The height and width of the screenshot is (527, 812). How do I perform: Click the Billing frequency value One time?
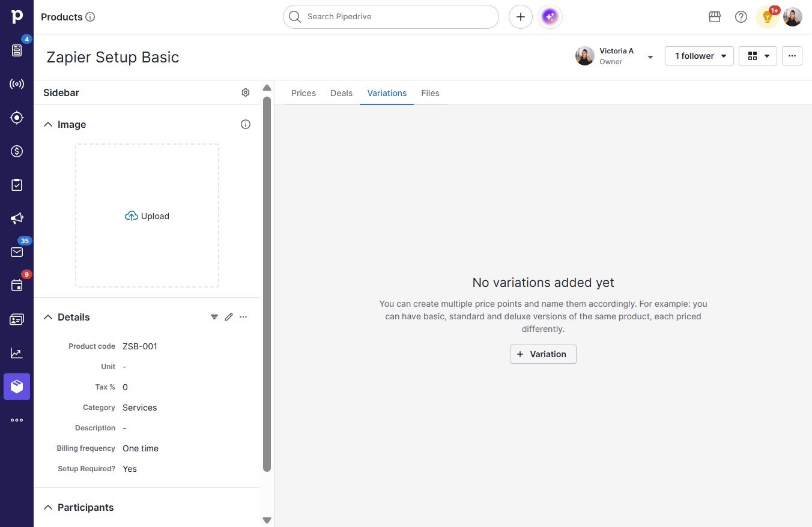pyautogui.click(x=141, y=448)
